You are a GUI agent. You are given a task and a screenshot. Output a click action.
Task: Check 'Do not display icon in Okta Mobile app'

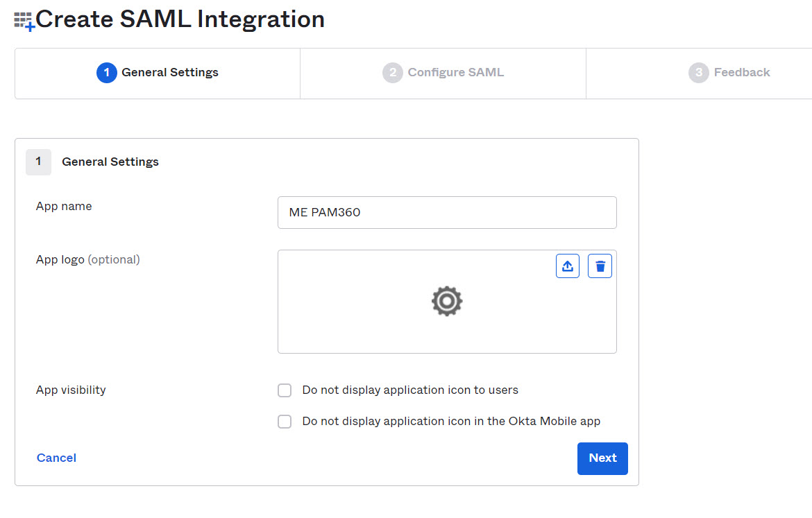point(285,422)
